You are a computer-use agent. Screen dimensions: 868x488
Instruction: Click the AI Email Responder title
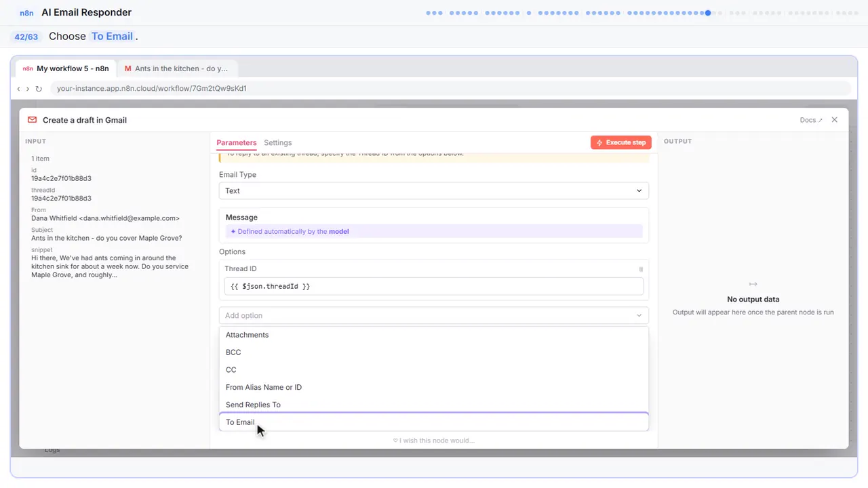(x=87, y=13)
